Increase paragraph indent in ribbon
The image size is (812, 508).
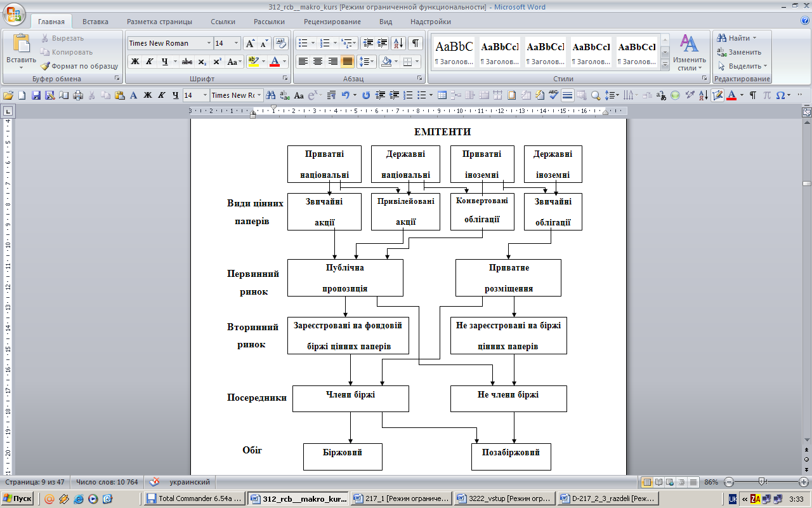tap(383, 43)
